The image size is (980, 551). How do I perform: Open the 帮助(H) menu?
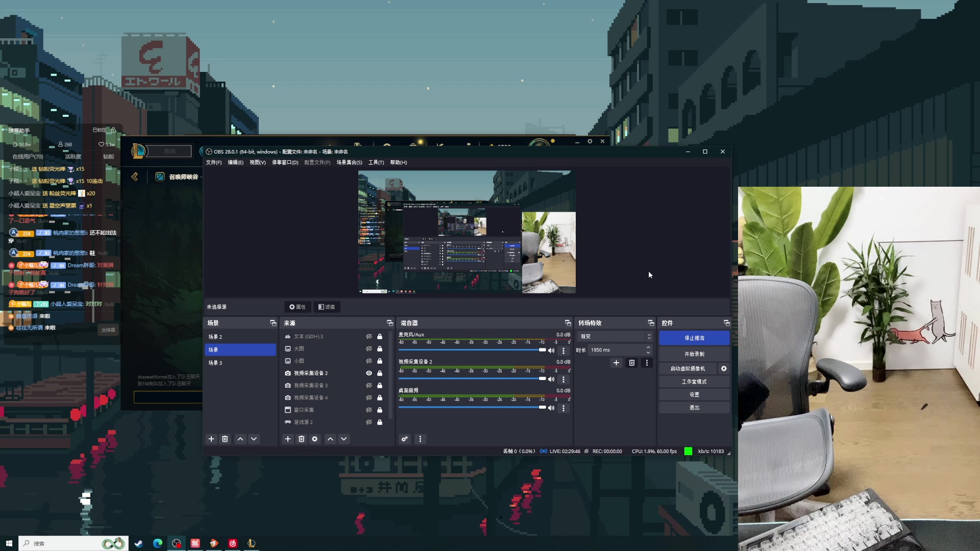[x=399, y=162]
